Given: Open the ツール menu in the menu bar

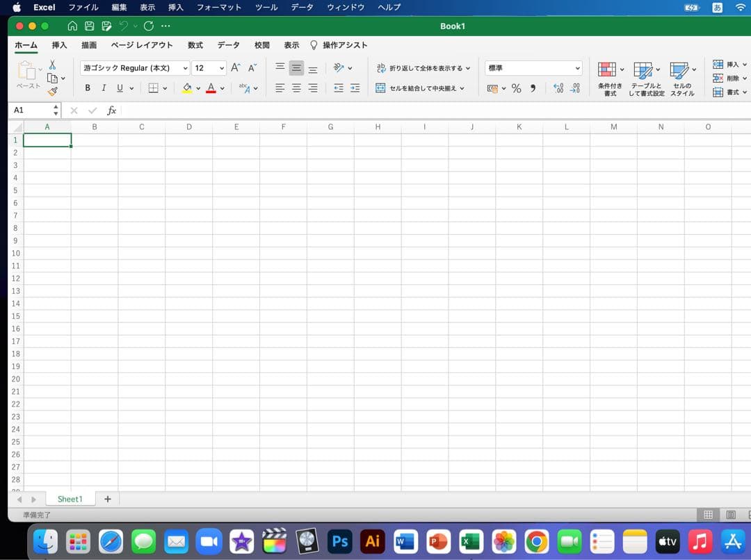Looking at the screenshot, I should (266, 8).
